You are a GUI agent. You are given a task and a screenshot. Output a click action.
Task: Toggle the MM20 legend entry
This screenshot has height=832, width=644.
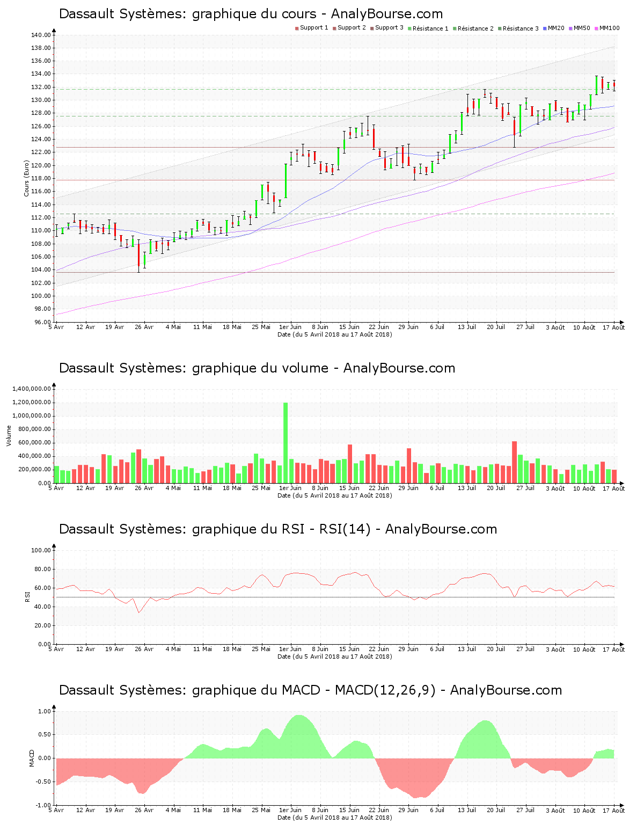click(x=555, y=28)
